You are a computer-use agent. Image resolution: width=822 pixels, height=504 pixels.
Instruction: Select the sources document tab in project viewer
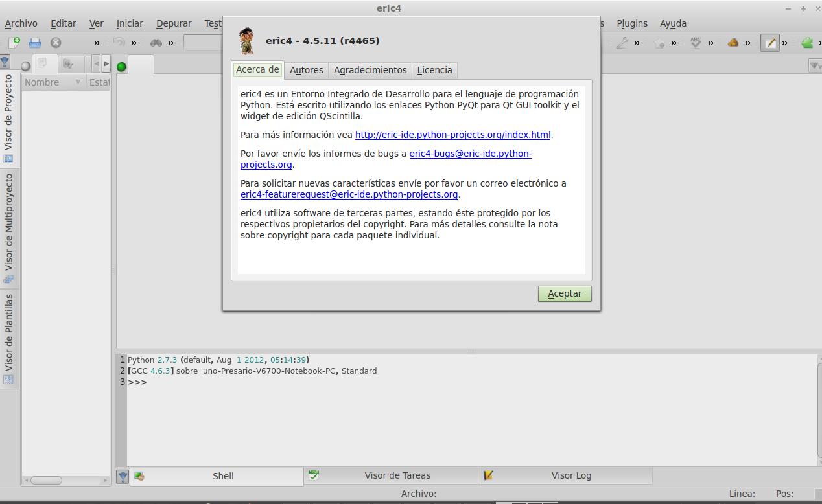point(44,63)
